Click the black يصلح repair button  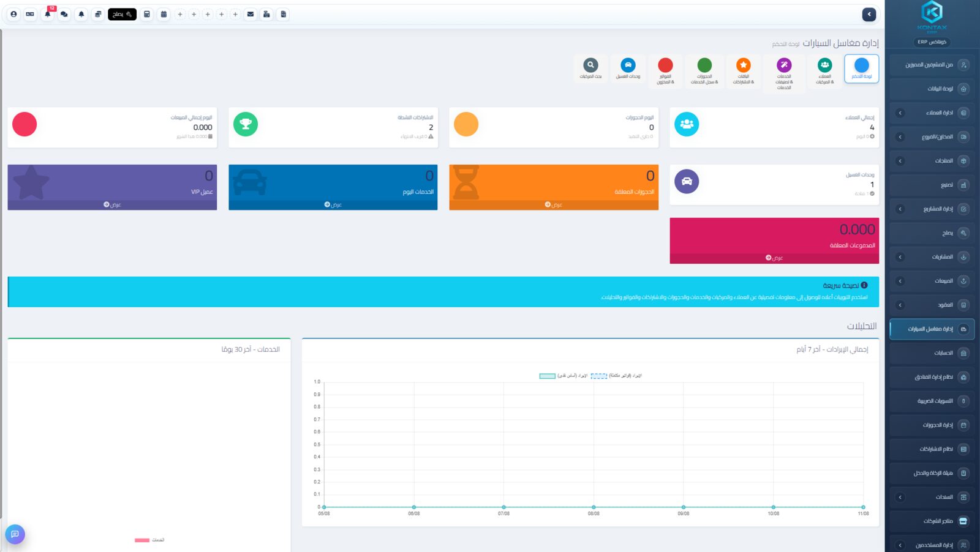coord(122,14)
